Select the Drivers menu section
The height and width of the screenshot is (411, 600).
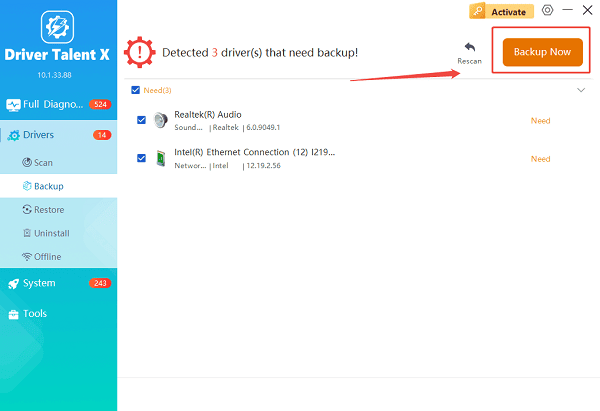pyautogui.click(x=59, y=135)
